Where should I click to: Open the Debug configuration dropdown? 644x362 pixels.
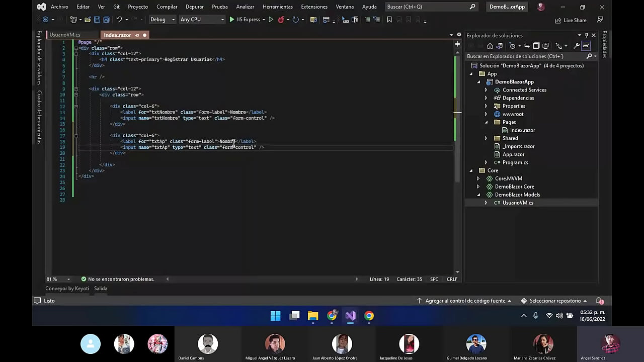point(162,19)
